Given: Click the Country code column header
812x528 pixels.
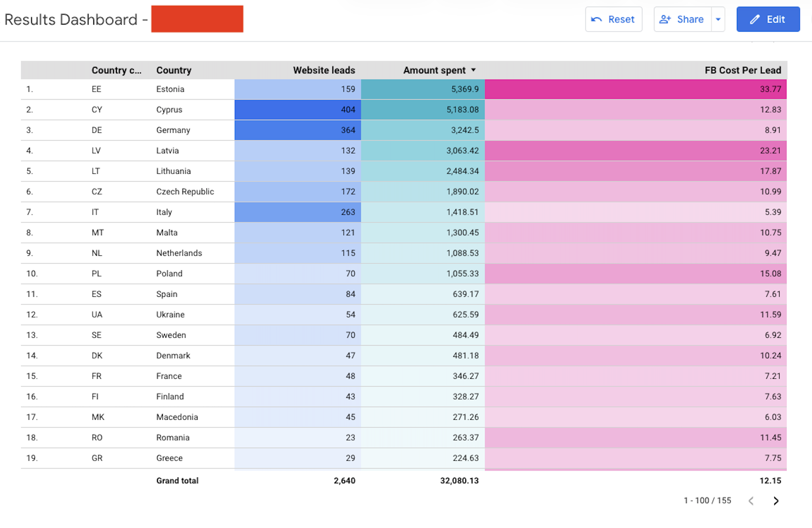Looking at the screenshot, I should 116,70.
